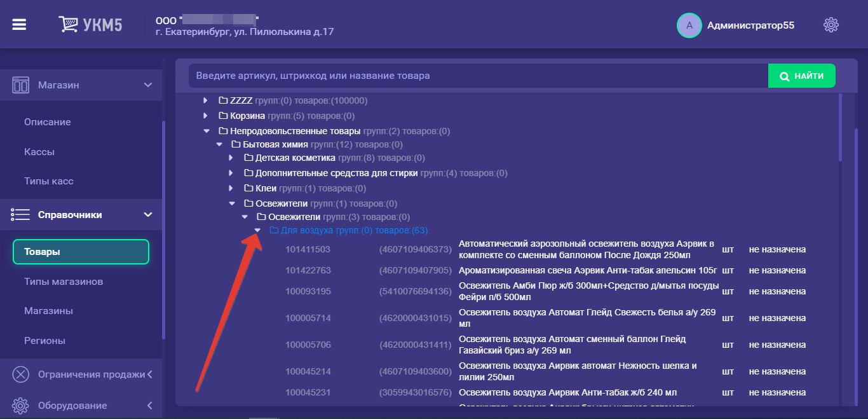The image size is (868, 419).
Task: Collapse the Справочники sidebar section chevron
Action: tap(148, 215)
